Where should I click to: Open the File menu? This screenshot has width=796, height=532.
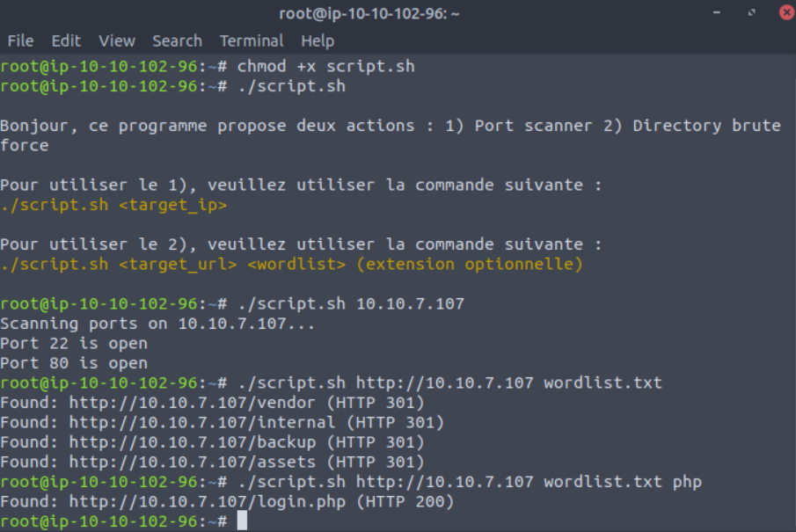click(20, 40)
